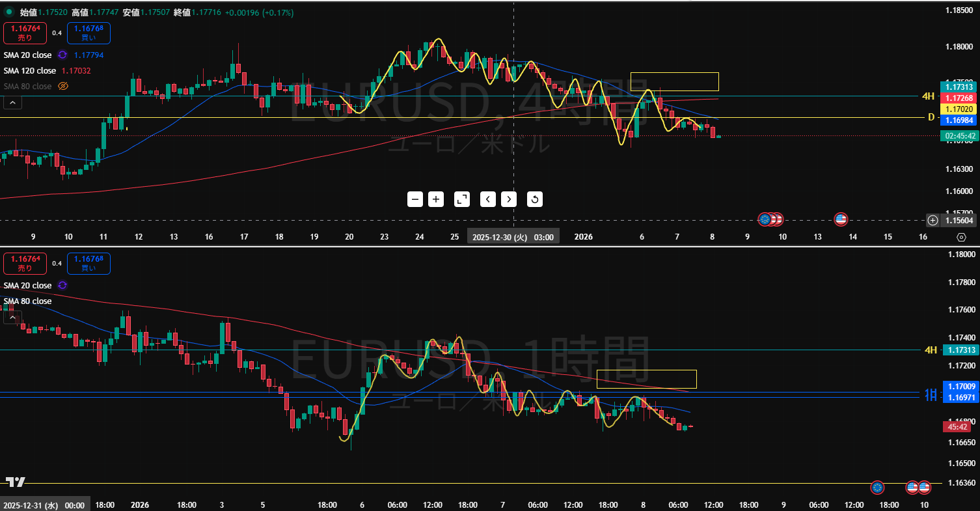
Task: Click the plus icon beside price 1.15604
Action: 932,220
